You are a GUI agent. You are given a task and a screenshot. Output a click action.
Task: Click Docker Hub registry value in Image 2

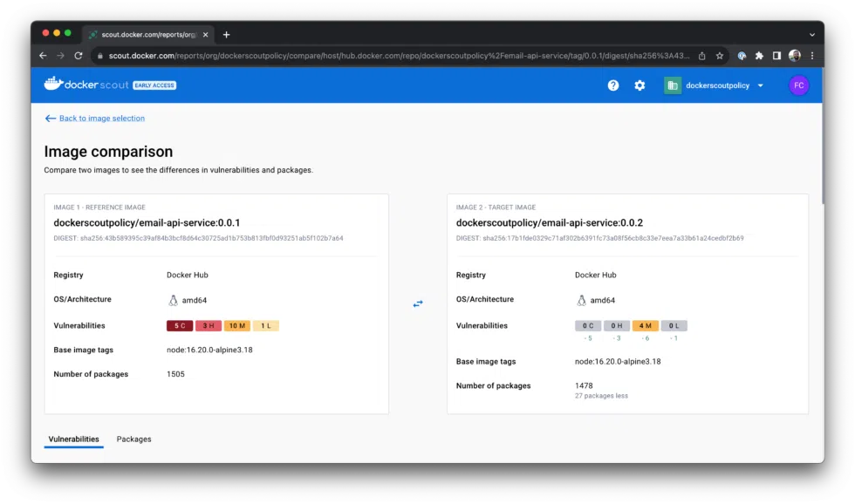(595, 276)
